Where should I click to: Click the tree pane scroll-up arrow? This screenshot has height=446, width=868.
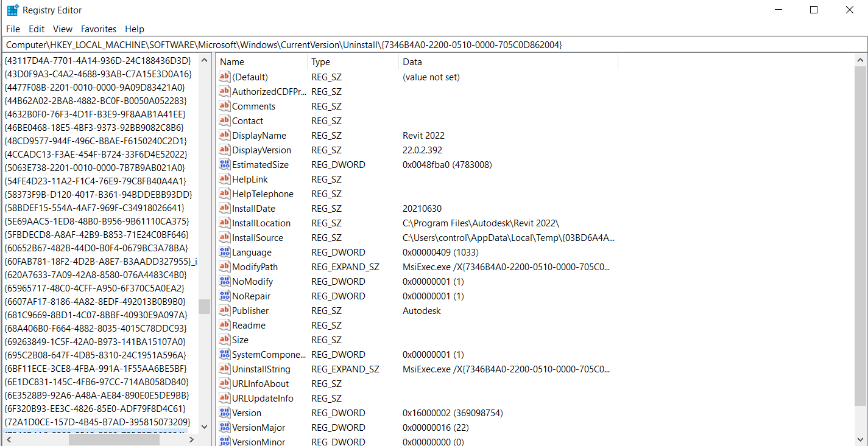pyautogui.click(x=204, y=61)
